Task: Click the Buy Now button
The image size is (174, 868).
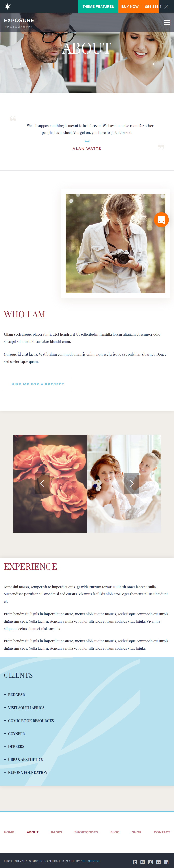Action: tap(130, 6)
